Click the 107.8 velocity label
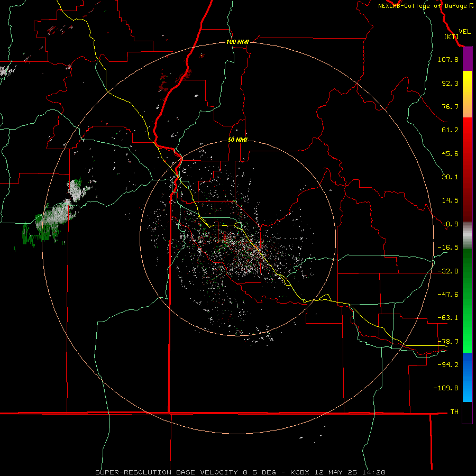The width and height of the screenshot is (476, 476). coord(448,59)
